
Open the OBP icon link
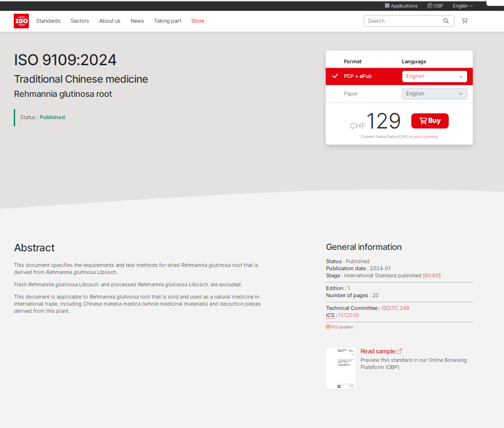click(430, 6)
